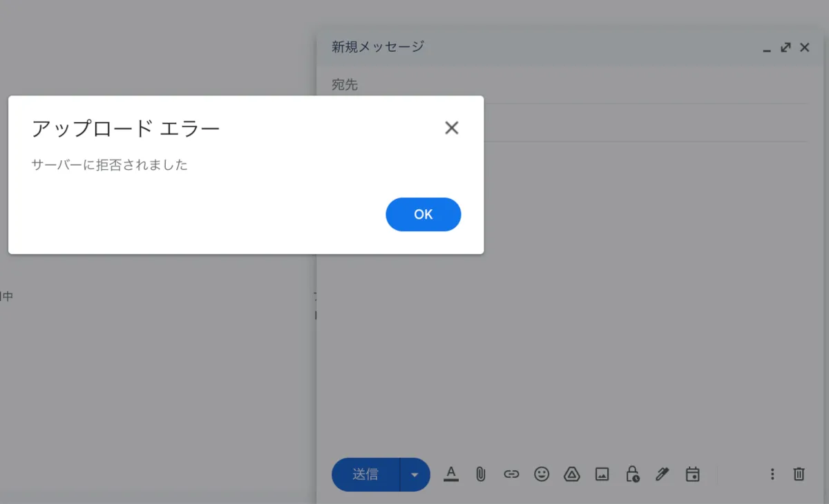Open more options three-dot menu
This screenshot has width=829, height=504.
click(772, 474)
